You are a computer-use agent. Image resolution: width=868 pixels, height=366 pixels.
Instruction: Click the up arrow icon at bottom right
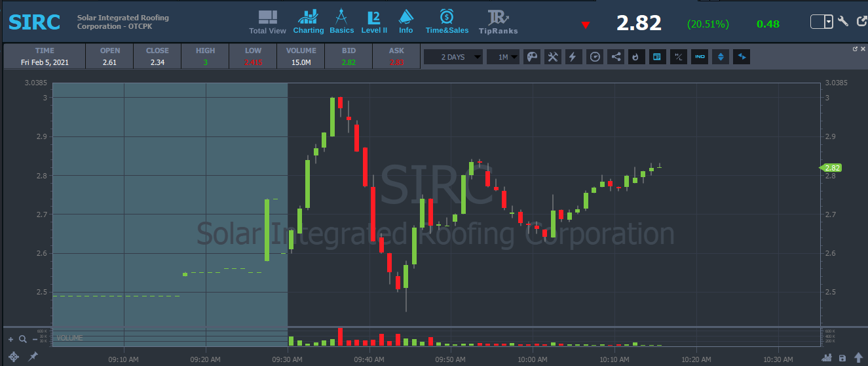pos(858,357)
